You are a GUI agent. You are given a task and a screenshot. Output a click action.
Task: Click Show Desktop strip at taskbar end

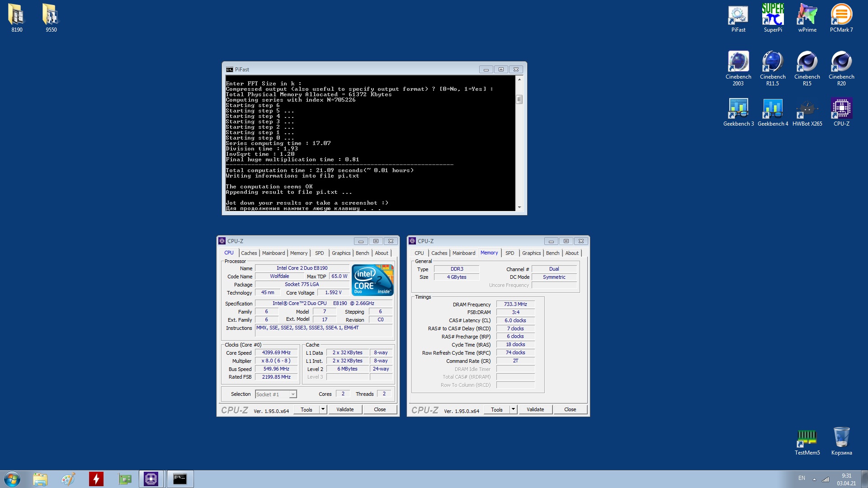(864, 479)
